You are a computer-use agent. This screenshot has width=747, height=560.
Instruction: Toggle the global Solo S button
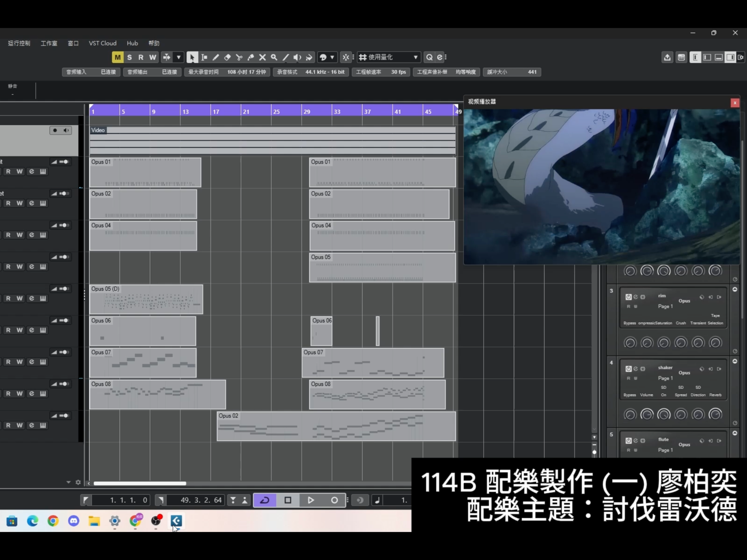129,57
